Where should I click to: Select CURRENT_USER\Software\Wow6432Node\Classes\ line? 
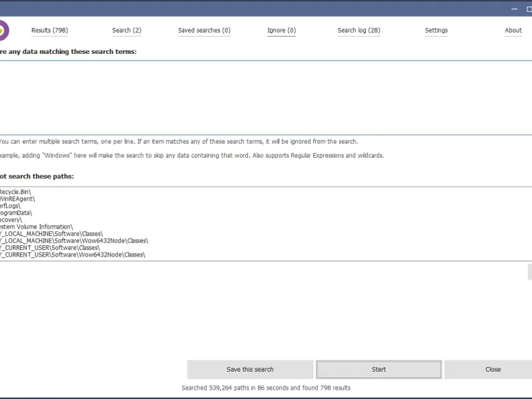(x=72, y=255)
